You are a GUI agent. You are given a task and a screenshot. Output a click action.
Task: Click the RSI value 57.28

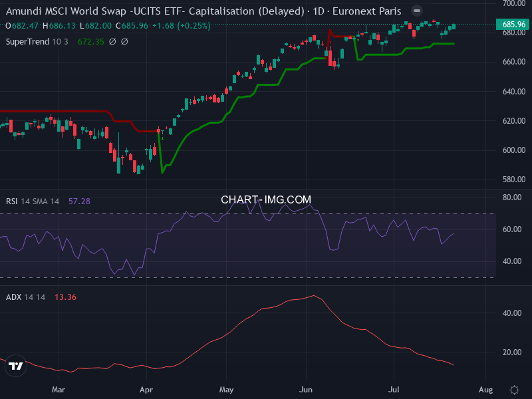79,201
